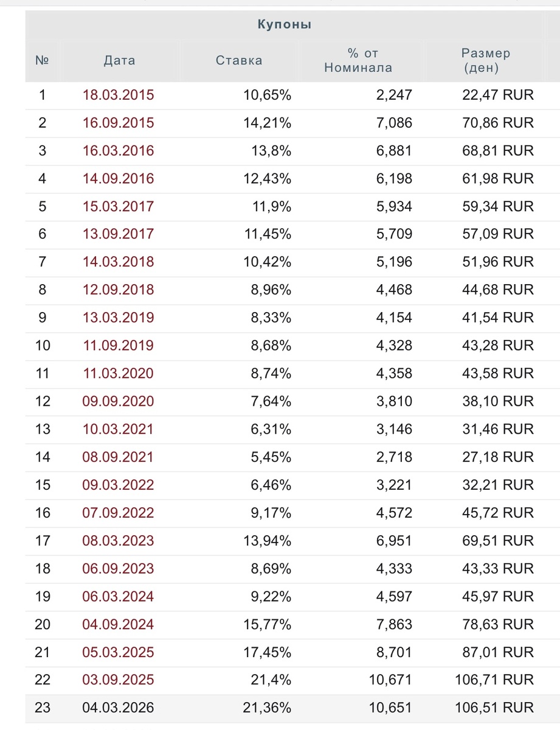Select the 04.03.2026 date cell
Screen dimensions: 560x730
(x=119, y=708)
